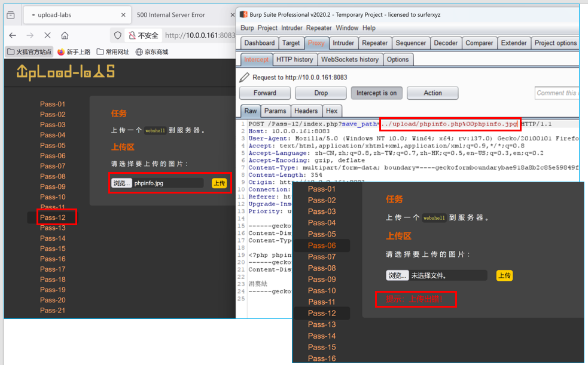Screen dimensions: 588x365
Task: Click the Content-Length: 354 header line
Action: pos(285,175)
